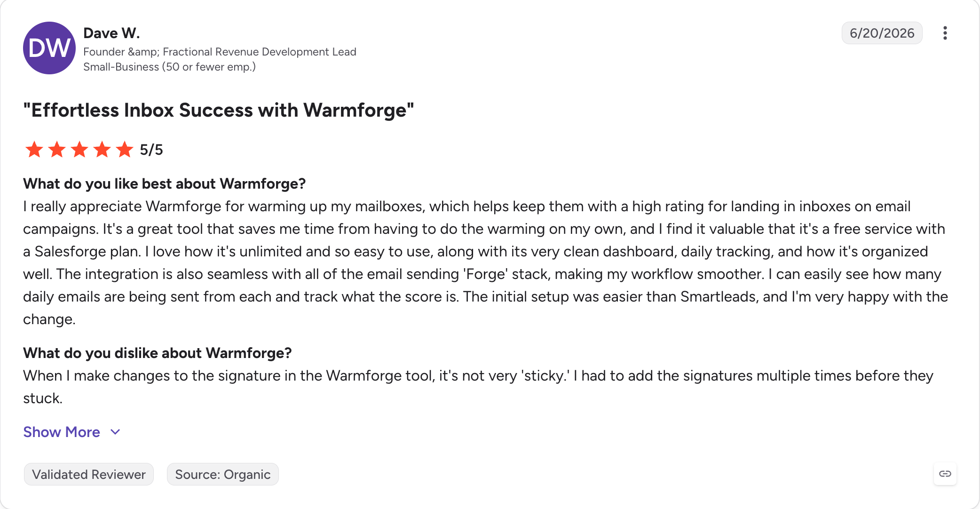Viewport: 980px width, 509px height.
Task: Click the What do you dislike heading
Action: pos(158,353)
